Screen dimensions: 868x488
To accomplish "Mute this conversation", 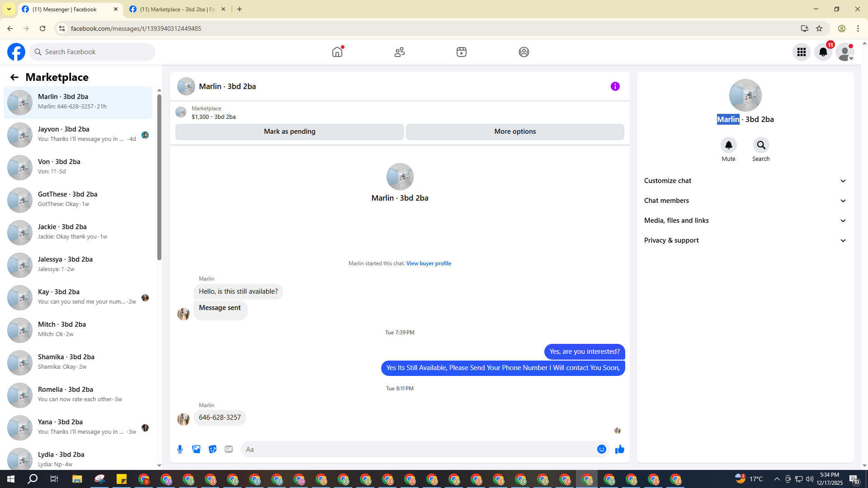I will (x=728, y=145).
